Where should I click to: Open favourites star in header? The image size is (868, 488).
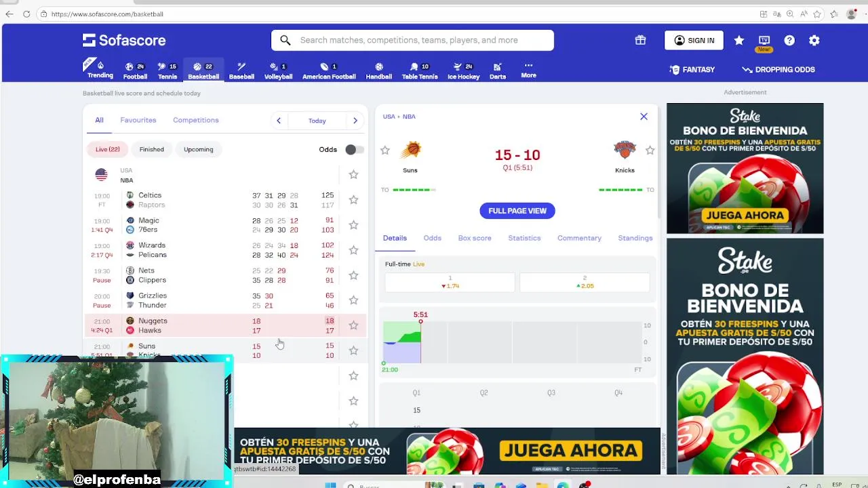[739, 41]
